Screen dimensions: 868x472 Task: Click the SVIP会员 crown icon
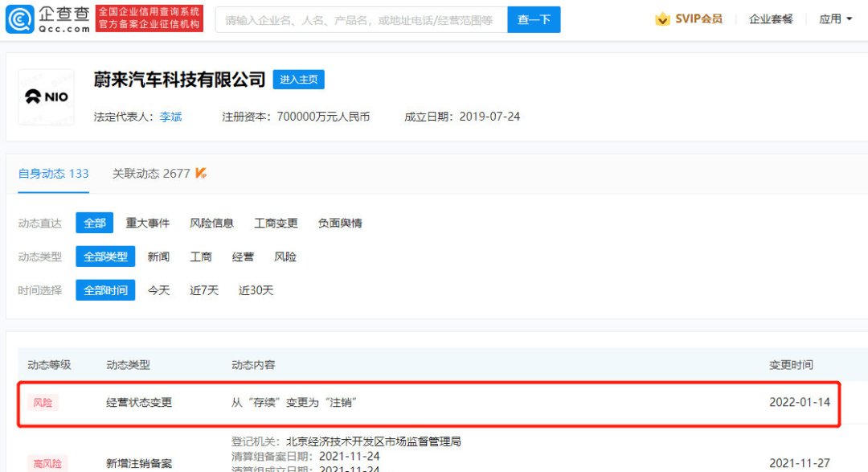(x=663, y=18)
